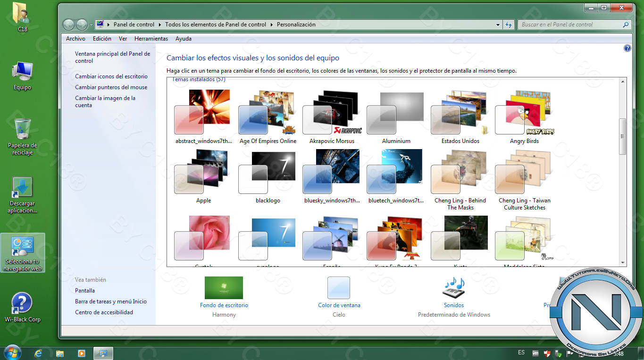
Task: Expand the address bar history dropdown
Action: (x=498, y=25)
